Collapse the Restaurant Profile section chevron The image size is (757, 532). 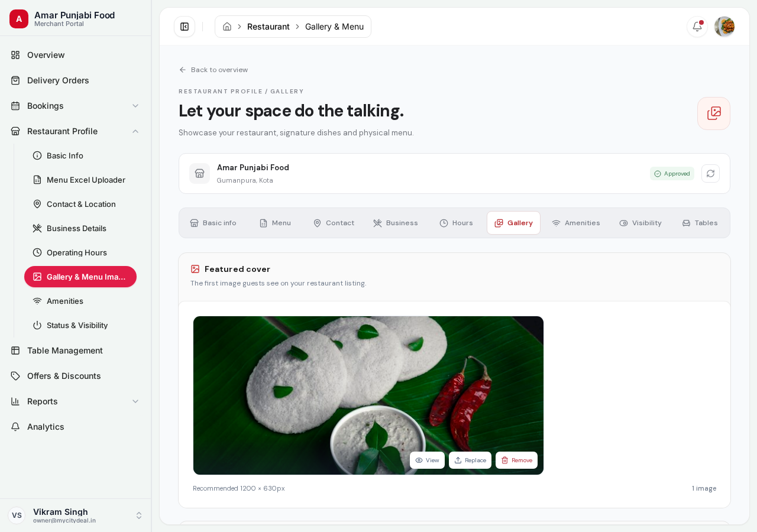[x=135, y=131]
